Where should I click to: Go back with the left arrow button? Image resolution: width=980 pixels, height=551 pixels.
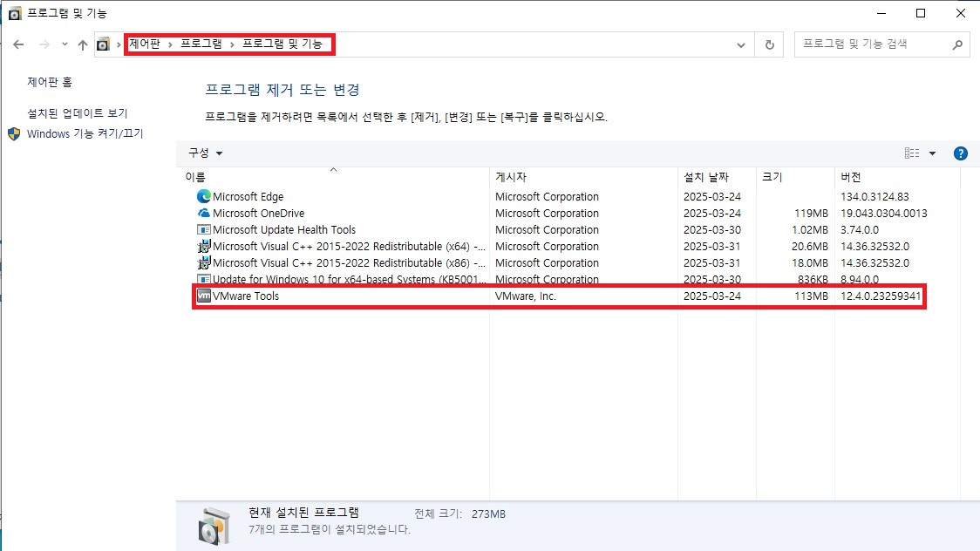tap(18, 44)
